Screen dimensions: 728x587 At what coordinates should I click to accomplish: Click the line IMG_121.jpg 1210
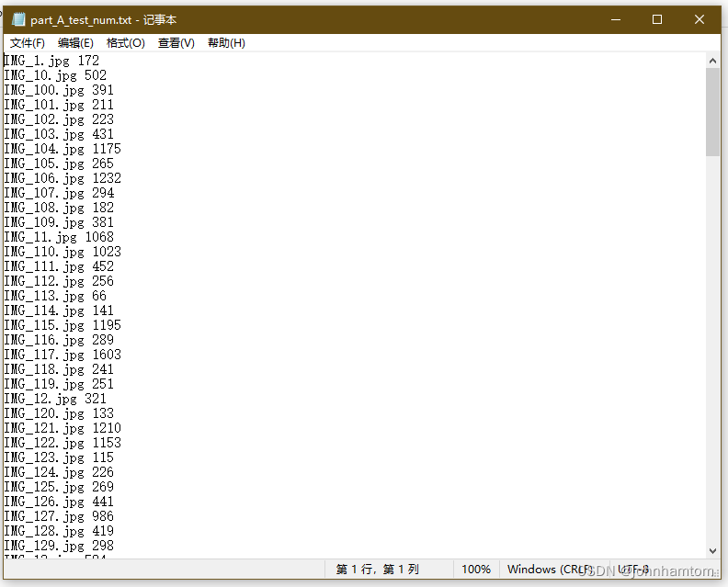click(63, 428)
